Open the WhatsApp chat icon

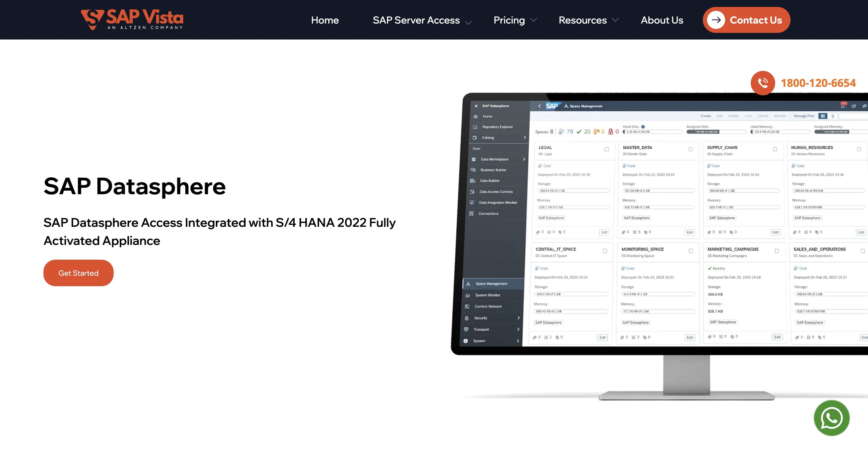(831, 418)
